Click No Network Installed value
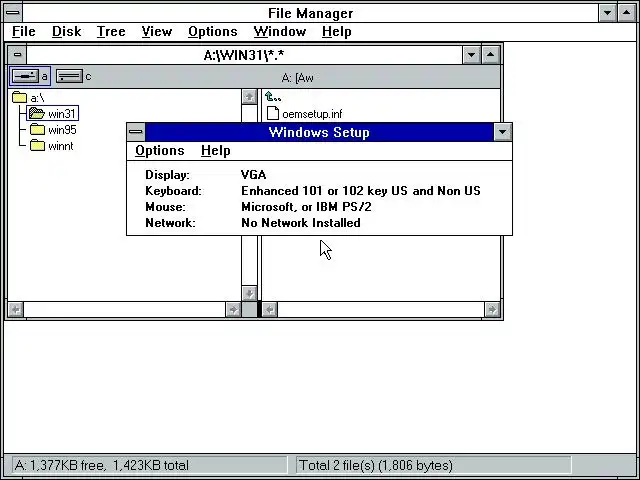 coord(301,223)
